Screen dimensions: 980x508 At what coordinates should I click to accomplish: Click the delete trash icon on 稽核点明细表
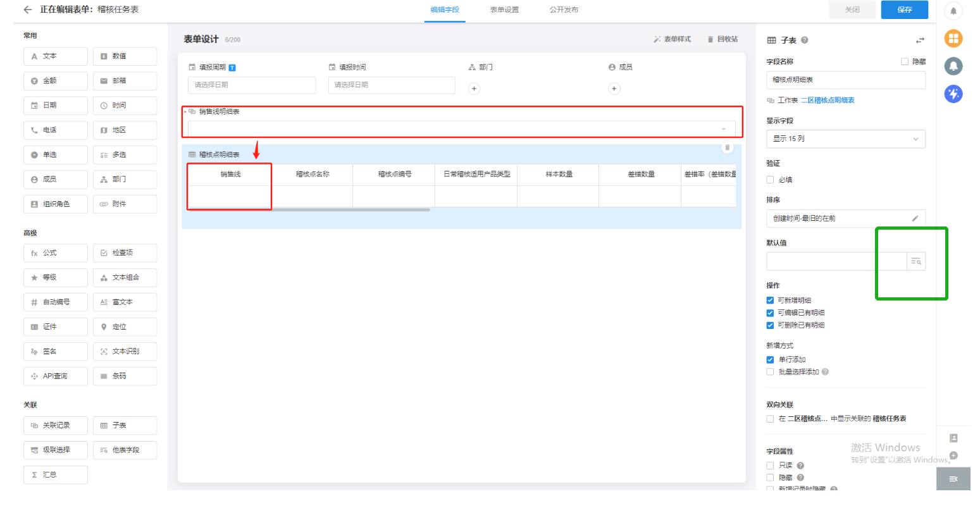coord(727,147)
